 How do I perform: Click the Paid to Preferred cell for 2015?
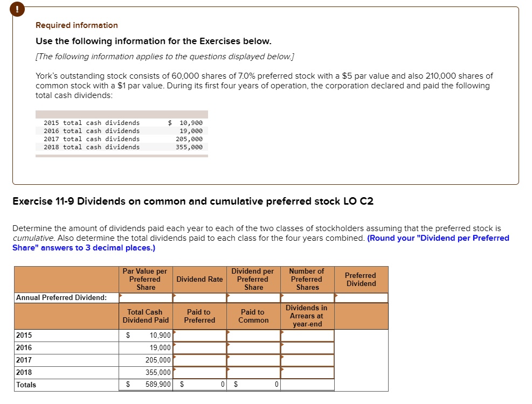[x=201, y=335]
